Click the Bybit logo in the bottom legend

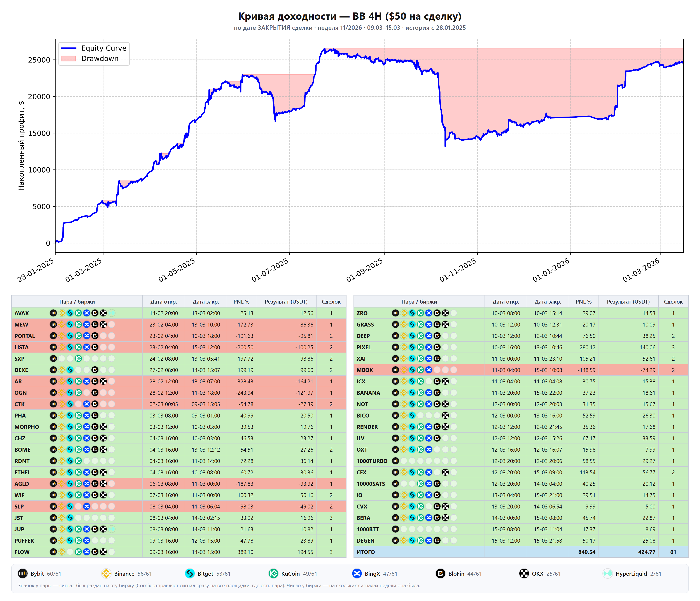click(23, 573)
